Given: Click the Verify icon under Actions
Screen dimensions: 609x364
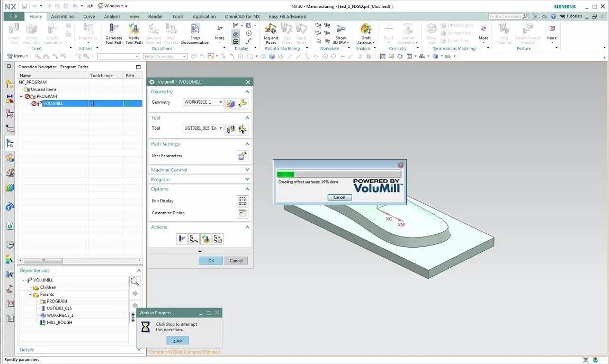Looking at the screenshot, I should point(206,239).
